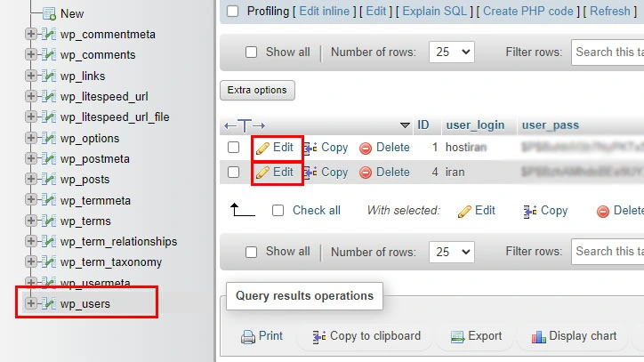Viewport: 644px width, 362px height.
Task: Click red Delete icon for hostiran
Action: coord(365,149)
